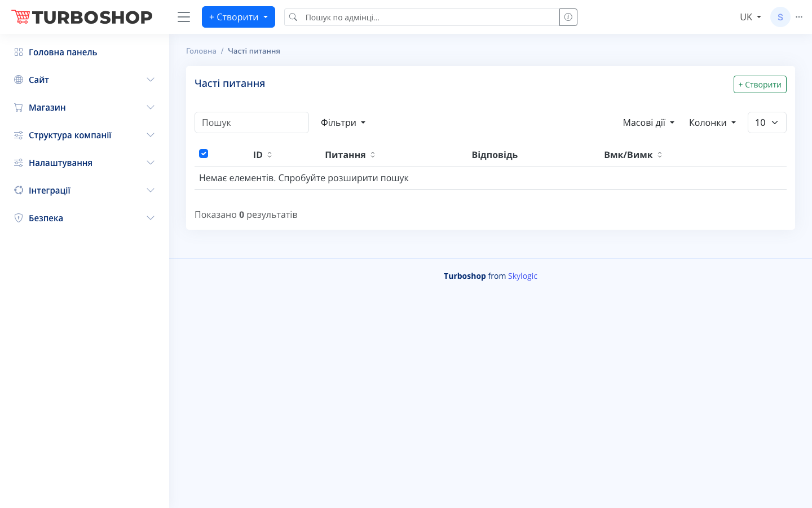
Task: Click the Turboshop logo
Action: point(82,17)
